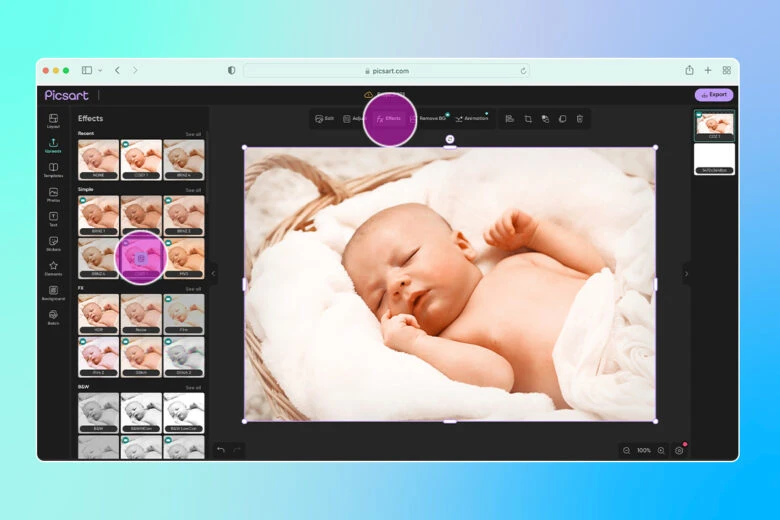The height and width of the screenshot is (520, 780).
Task: Click See all for Recent effects
Action: (193, 134)
